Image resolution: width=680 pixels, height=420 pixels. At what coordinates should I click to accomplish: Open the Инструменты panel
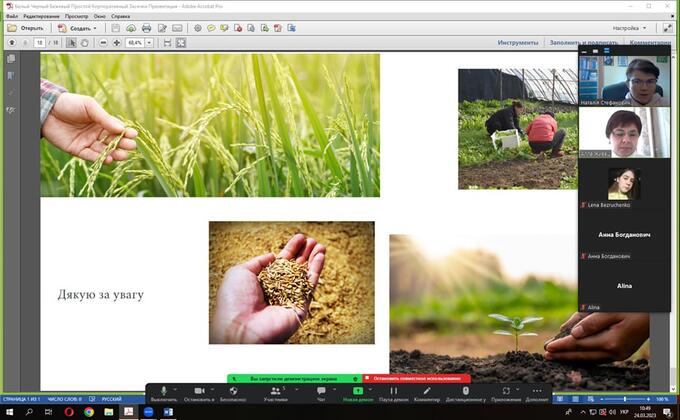[518, 43]
